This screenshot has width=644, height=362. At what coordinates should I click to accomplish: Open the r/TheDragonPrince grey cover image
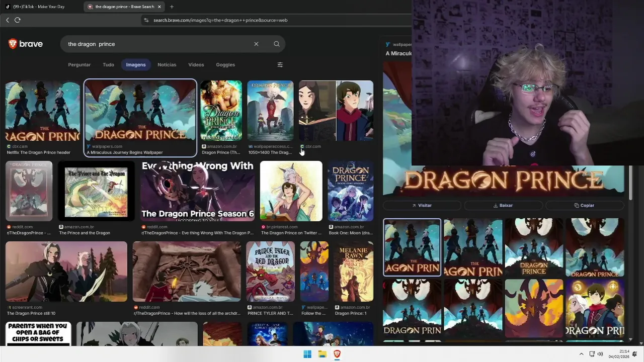[x=29, y=191]
